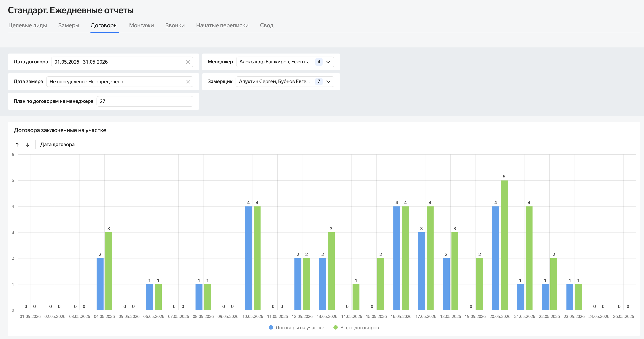Open the Менеджер selection combo box
Screen dimensions: 644x339
(x=285, y=62)
